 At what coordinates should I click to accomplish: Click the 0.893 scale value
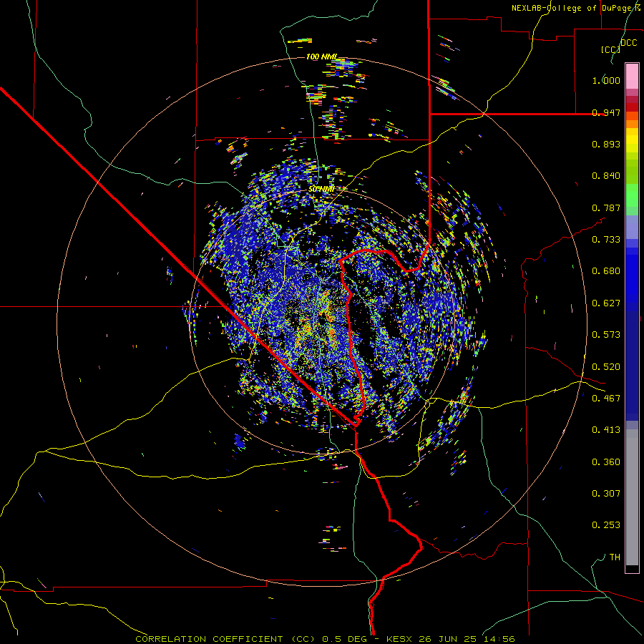(606, 144)
